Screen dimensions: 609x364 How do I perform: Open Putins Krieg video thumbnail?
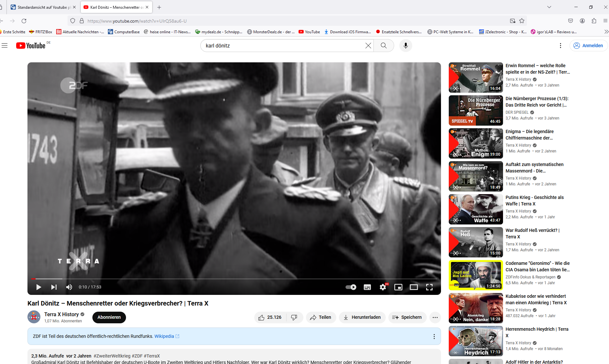click(x=476, y=209)
